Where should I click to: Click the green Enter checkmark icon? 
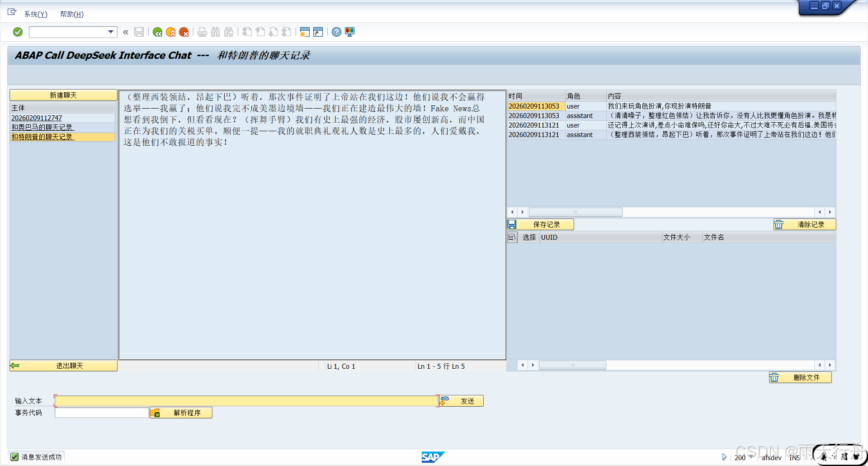pyautogui.click(x=18, y=32)
